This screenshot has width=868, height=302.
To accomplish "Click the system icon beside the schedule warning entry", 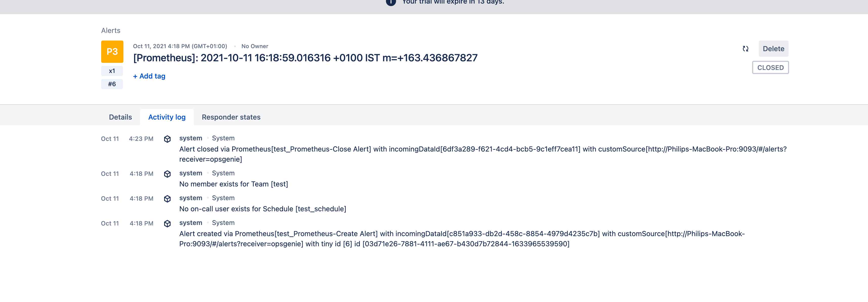I will tap(167, 198).
